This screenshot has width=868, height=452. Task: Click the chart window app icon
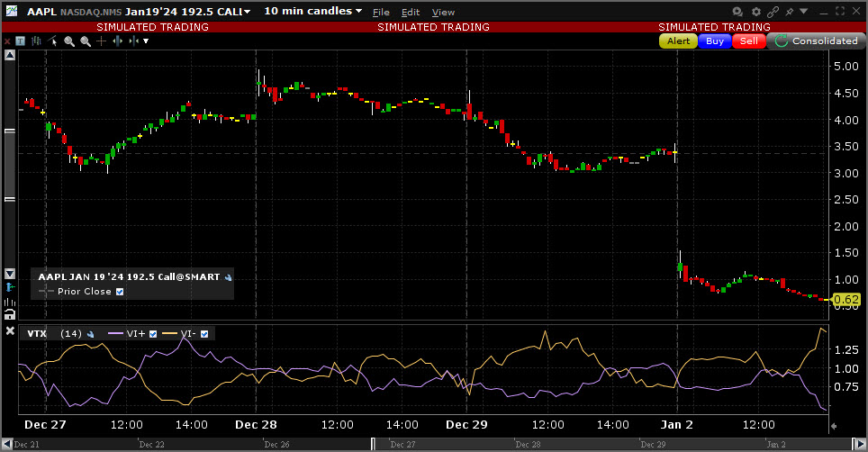coord(11,11)
